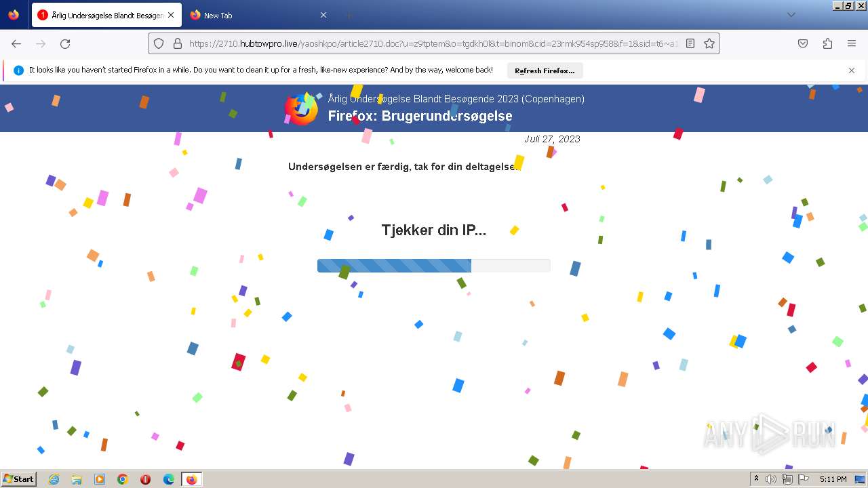Screen dimensions: 868x488
Task: Launch Microsoft Edge from taskbar
Action: pos(169,479)
